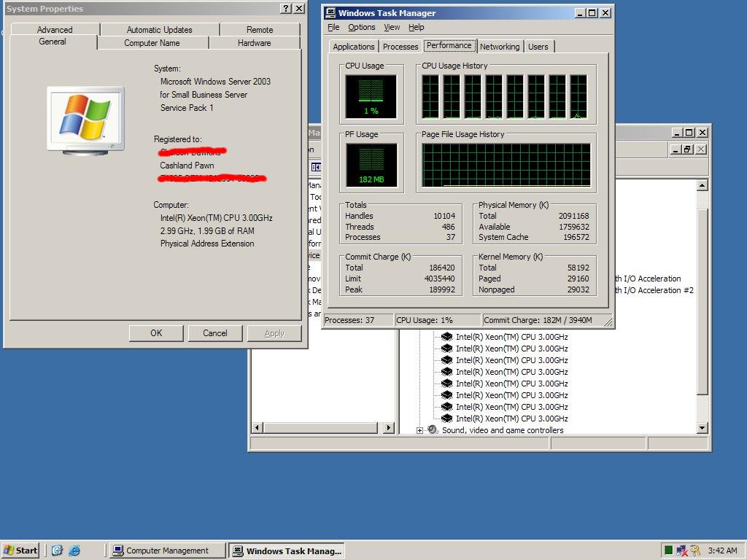Click the scroll up arrow in Computer Management
The image size is (747, 560).
tap(703, 185)
